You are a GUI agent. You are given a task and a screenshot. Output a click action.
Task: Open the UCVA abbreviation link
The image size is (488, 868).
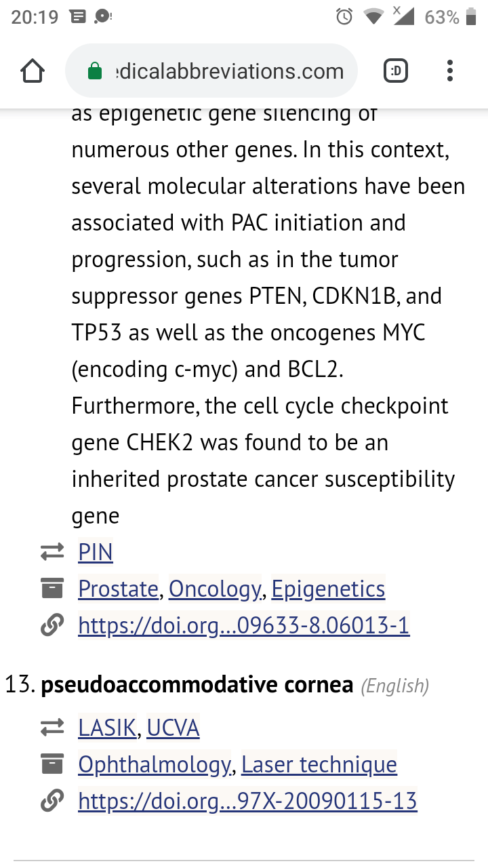coord(173,728)
